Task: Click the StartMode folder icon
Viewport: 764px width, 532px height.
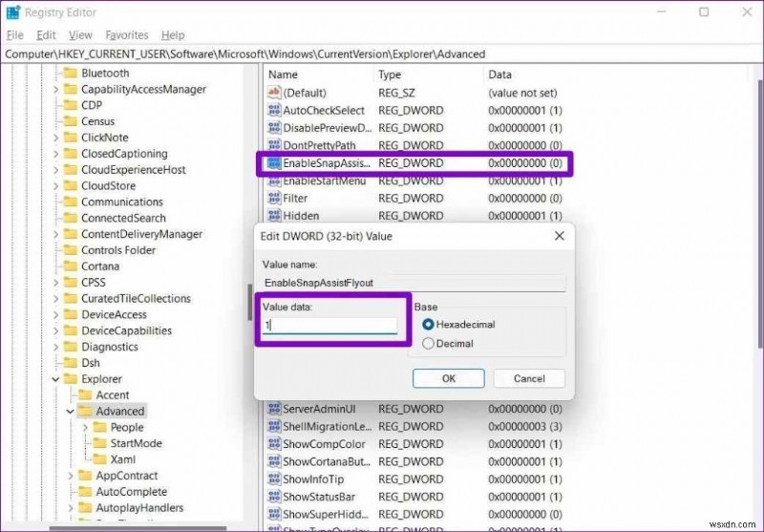Action: coord(100,443)
